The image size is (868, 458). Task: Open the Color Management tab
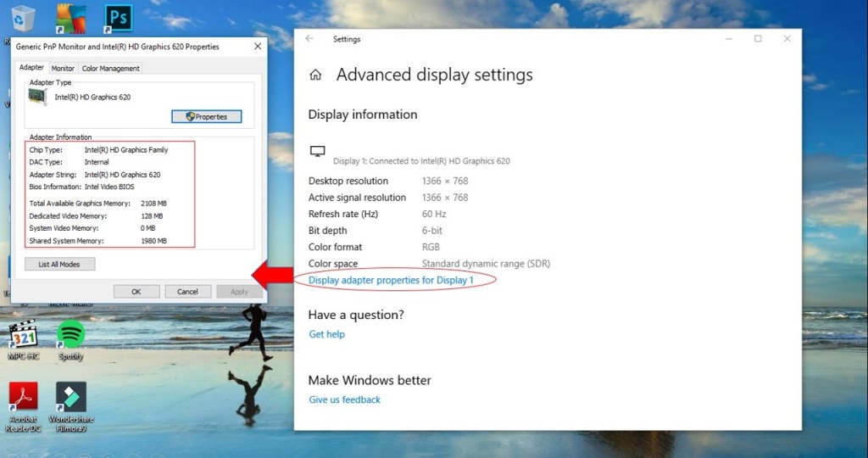110,69
